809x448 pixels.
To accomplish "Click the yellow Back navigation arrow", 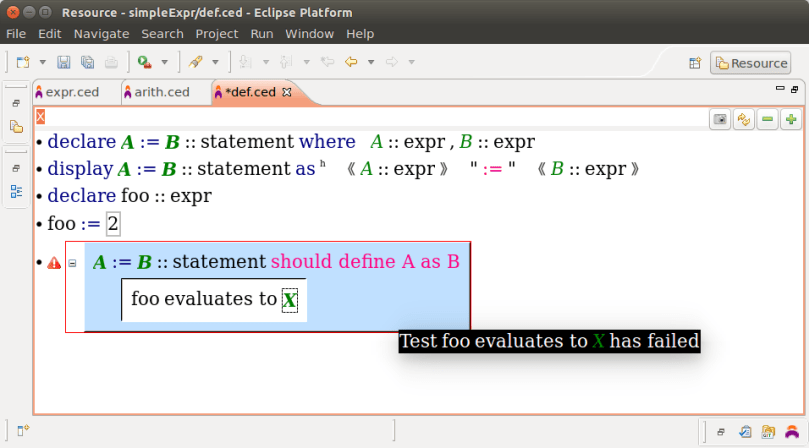I will point(351,62).
